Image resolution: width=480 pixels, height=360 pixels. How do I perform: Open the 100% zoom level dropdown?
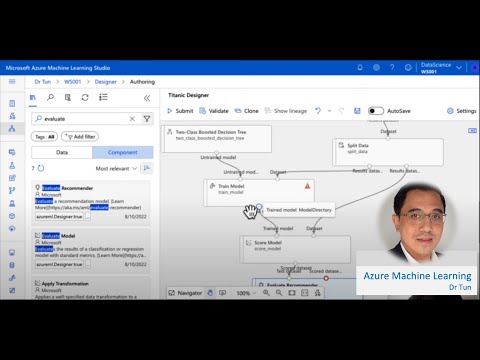point(246,293)
